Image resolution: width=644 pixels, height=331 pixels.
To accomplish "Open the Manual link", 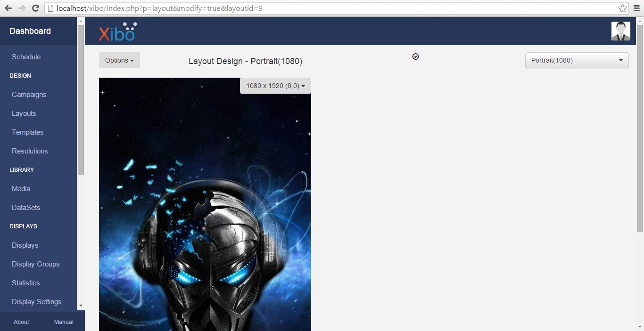I will tap(64, 322).
